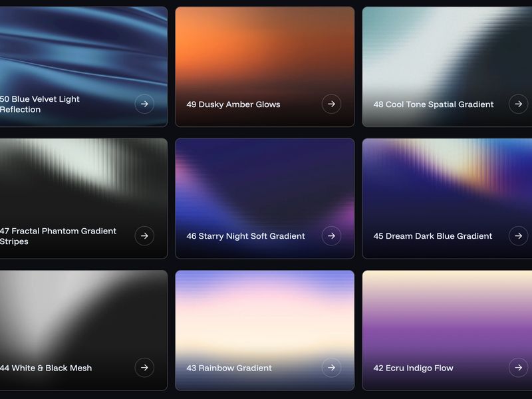Open the Dusky Amber Glows gradient thumbnail
Viewport: 532px width, 399px height.
pyautogui.click(x=265, y=53)
